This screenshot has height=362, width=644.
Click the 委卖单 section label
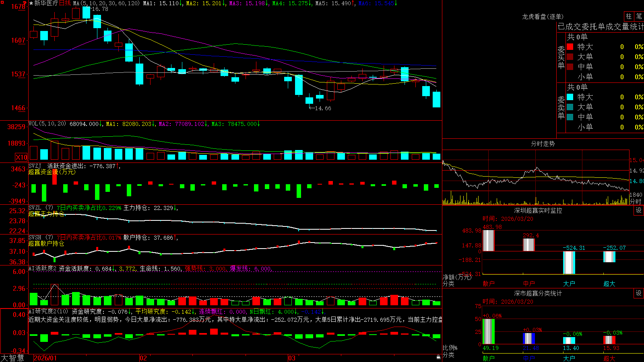[561, 107]
